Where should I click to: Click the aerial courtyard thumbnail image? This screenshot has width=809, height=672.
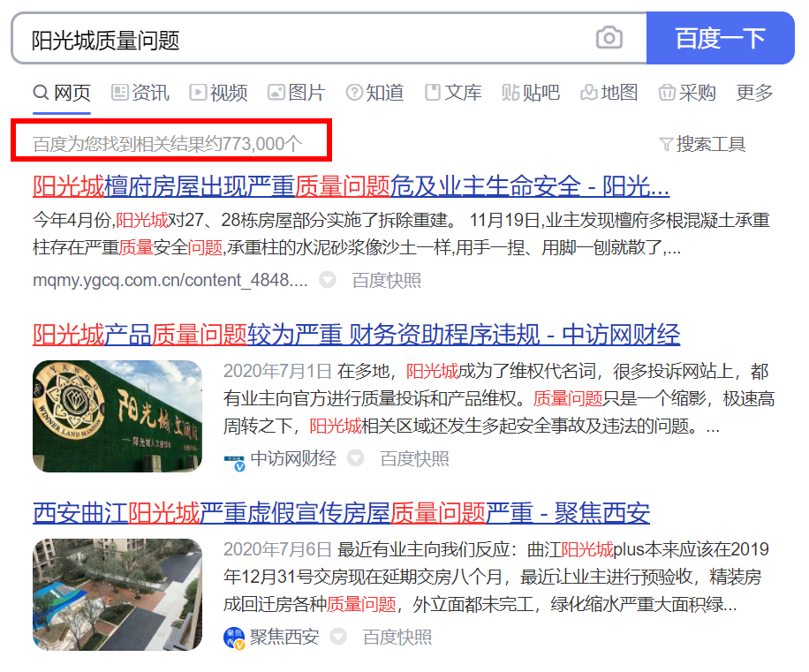(117, 594)
